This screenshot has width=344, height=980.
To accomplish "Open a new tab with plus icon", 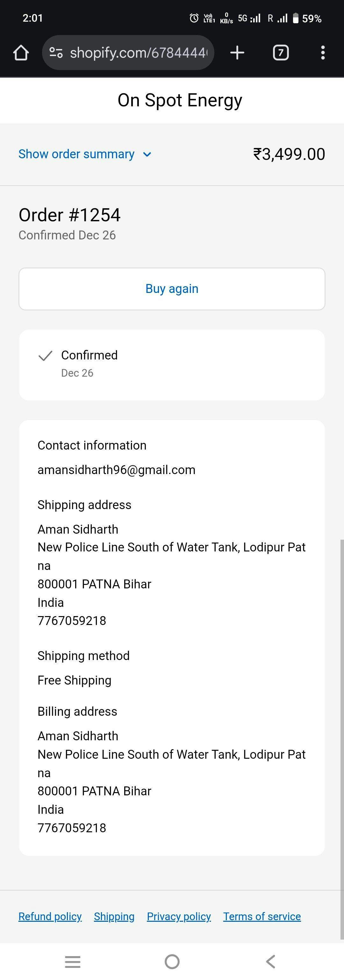I will point(237,53).
